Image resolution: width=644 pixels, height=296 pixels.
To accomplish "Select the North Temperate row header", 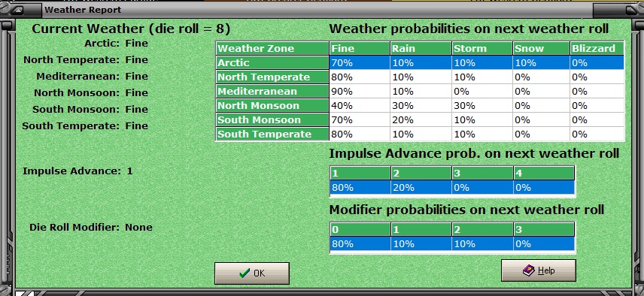I will pos(272,77).
